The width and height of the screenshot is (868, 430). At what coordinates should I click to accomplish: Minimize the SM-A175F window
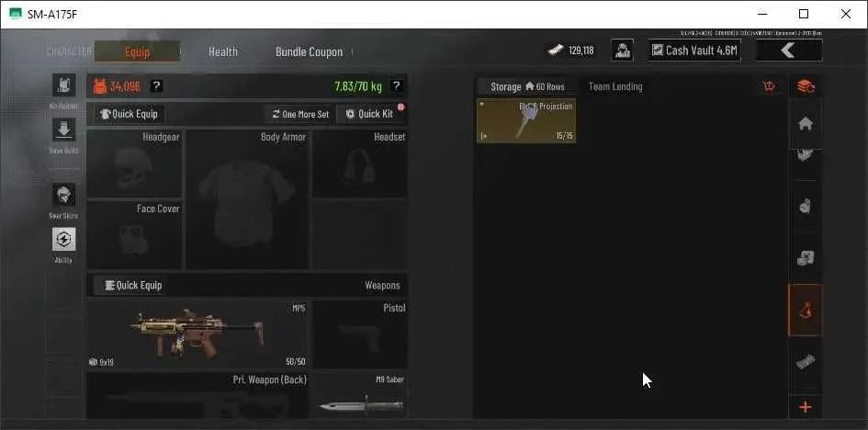click(761, 14)
